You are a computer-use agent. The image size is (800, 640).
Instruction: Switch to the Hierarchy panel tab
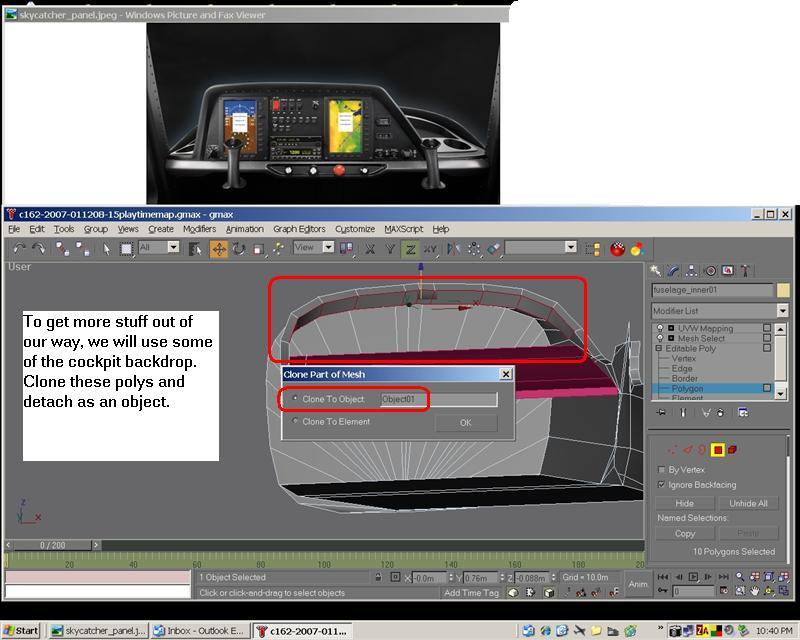(691, 270)
